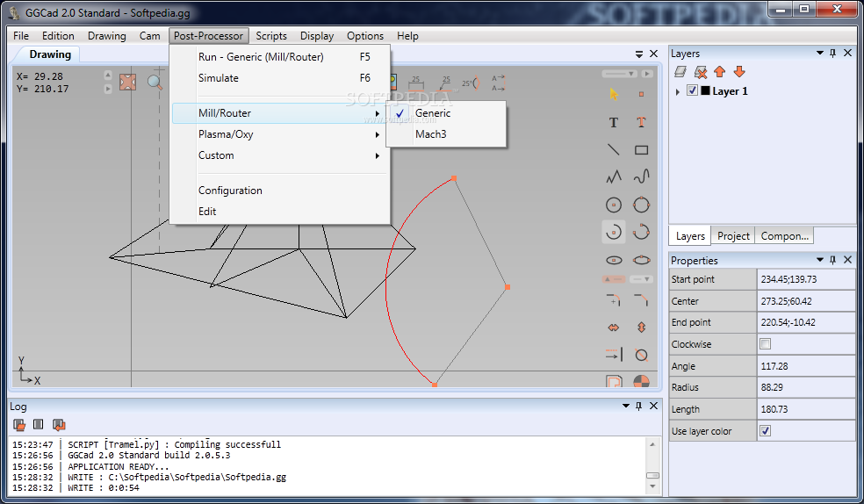Open toolbox line style dropdown
This screenshot has height=504, width=864.
[620, 73]
